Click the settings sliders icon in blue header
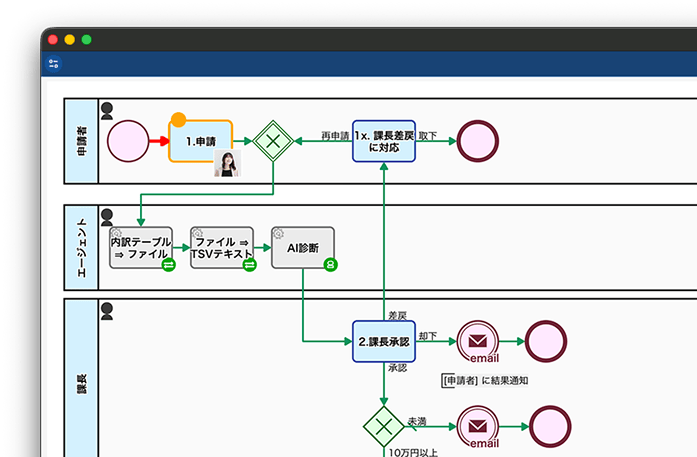This screenshot has height=457, width=697. pyautogui.click(x=53, y=64)
